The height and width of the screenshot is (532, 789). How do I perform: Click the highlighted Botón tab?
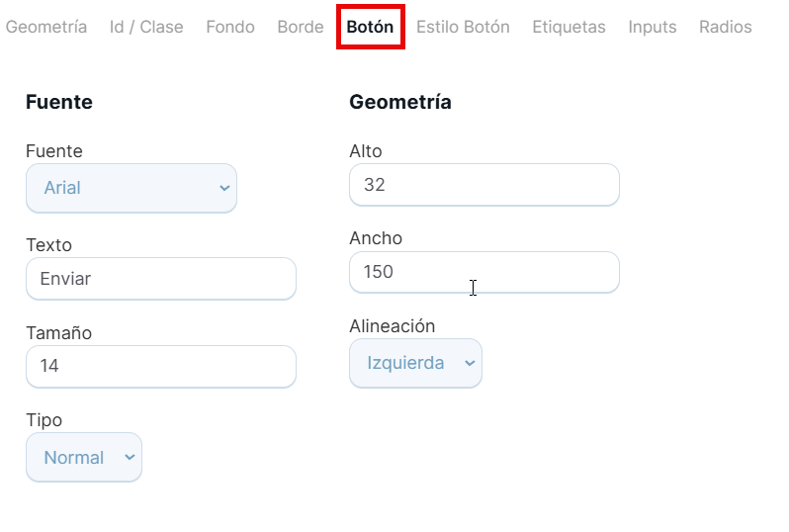(x=370, y=27)
